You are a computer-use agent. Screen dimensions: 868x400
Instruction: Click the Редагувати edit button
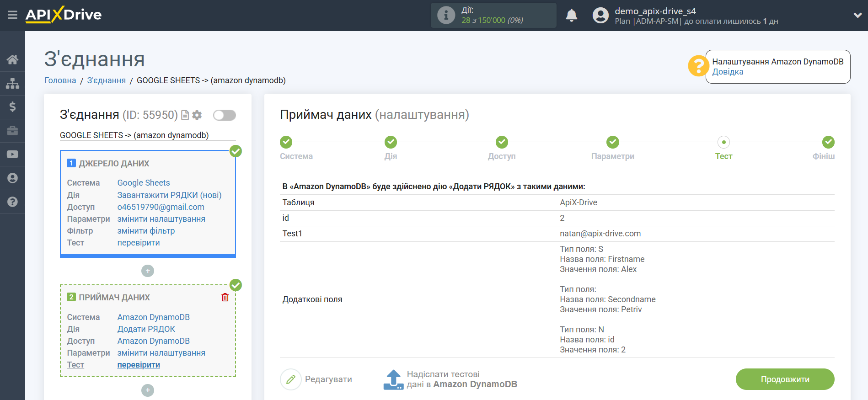[316, 379]
